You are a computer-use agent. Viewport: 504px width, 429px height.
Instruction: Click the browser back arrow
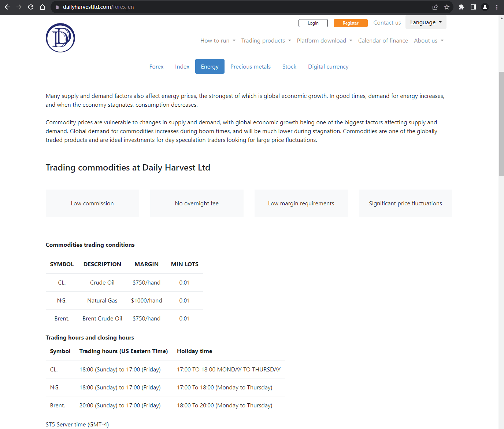[x=7, y=7]
